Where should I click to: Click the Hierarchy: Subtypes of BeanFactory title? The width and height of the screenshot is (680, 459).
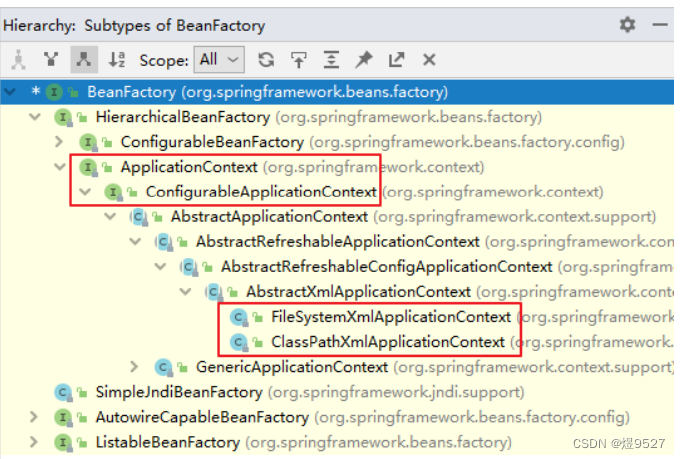(x=134, y=26)
